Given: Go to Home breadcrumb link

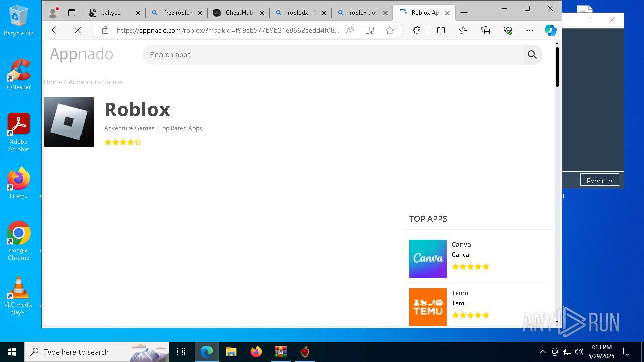Looking at the screenshot, I should pos(53,82).
